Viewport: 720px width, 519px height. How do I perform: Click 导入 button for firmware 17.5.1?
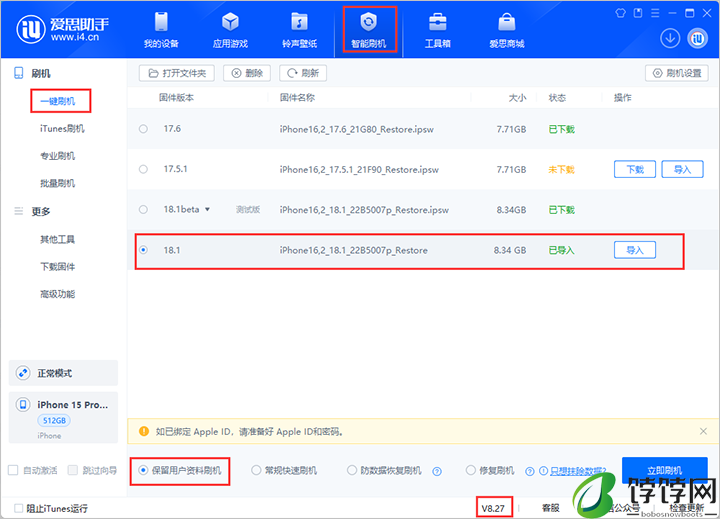tap(682, 169)
